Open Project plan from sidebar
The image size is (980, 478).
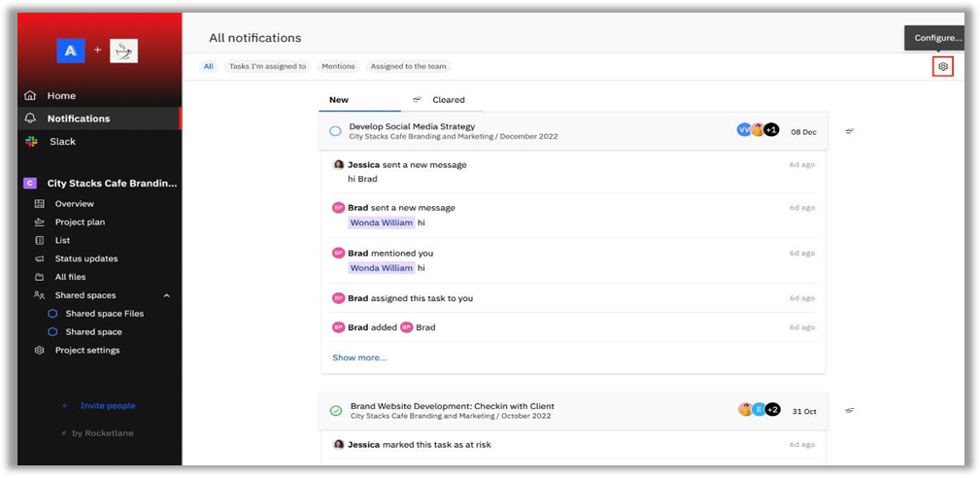coord(80,222)
